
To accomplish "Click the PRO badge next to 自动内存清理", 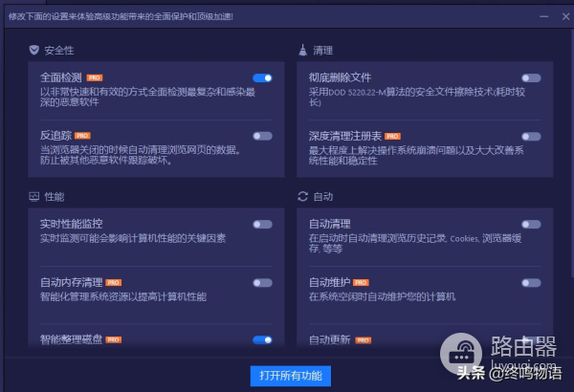I will (x=114, y=283).
